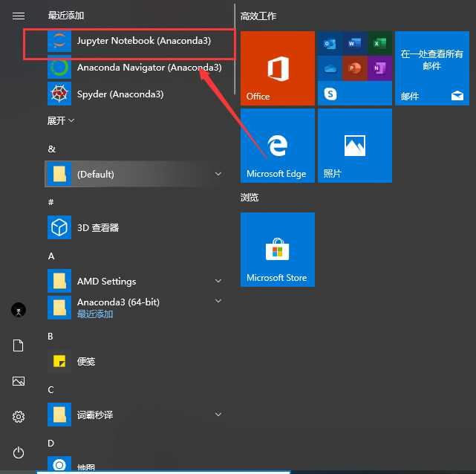
Task: Click the D letter group header
Action: coord(50,443)
